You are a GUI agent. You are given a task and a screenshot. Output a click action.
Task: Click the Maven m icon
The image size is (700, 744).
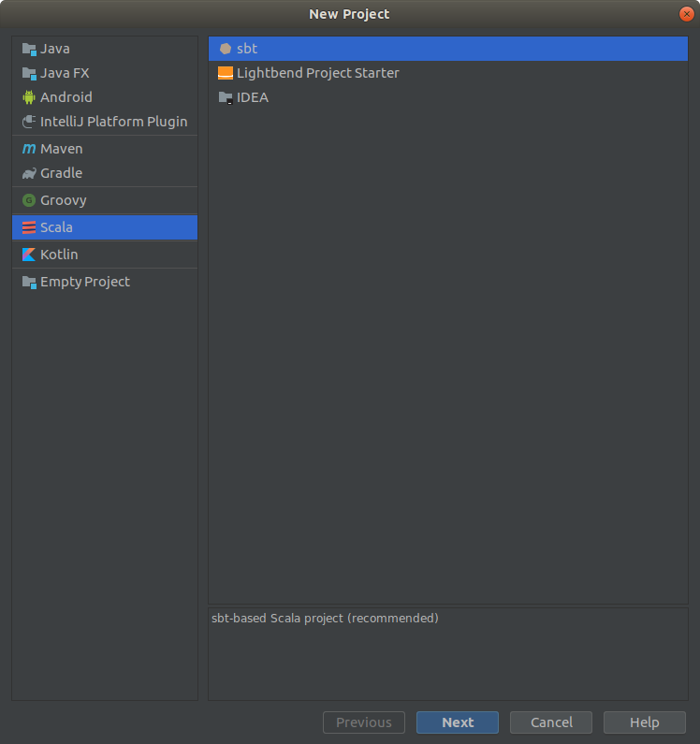pyautogui.click(x=29, y=149)
